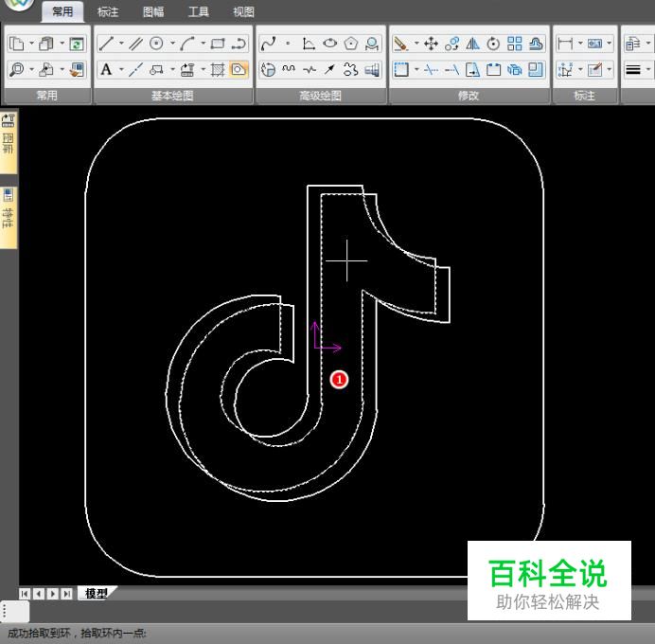Viewport: 655px width, 644px height.
Task: Click the next-sheet navigation arrow
Action: coord(53,594)
